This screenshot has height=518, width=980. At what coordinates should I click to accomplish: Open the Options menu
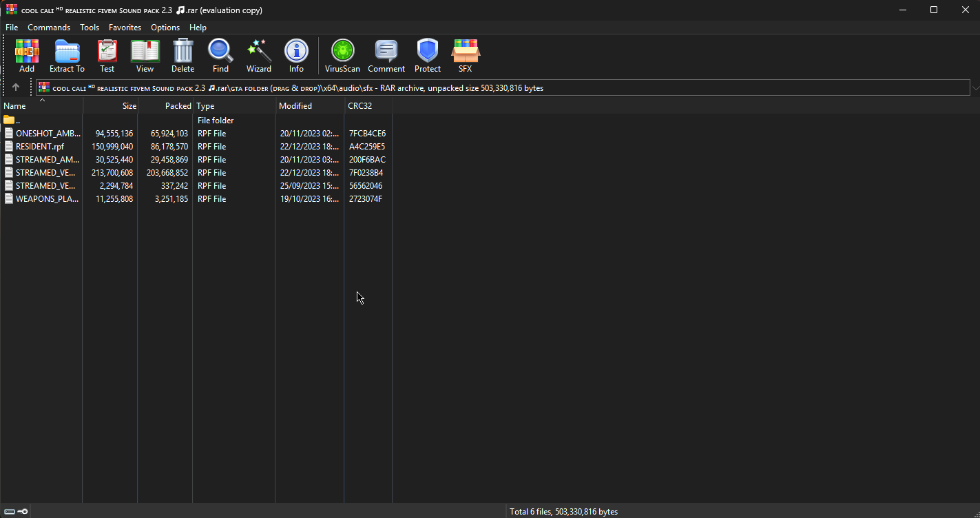click(165, 28)
